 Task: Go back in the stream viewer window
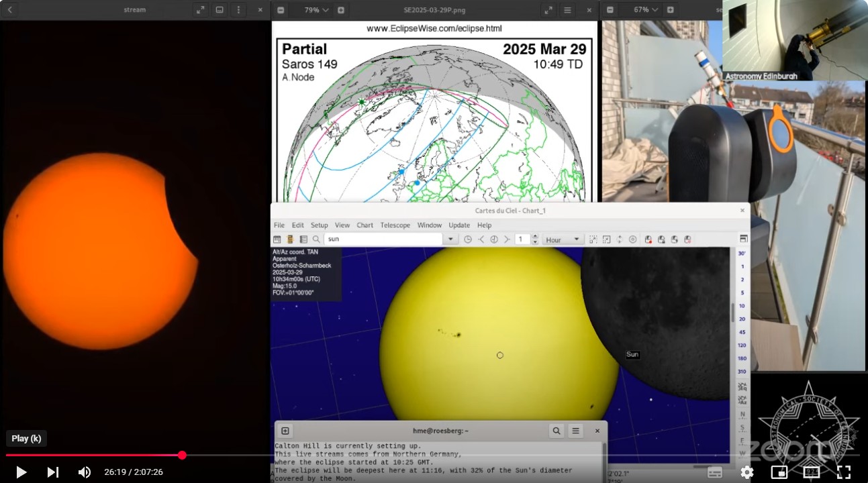click(9, 10)
